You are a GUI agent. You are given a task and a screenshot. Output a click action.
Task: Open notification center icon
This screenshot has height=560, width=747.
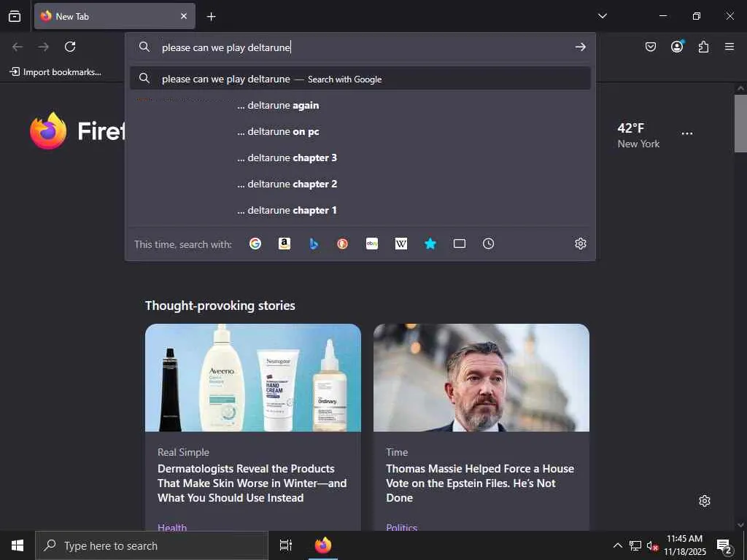pyautogui.click(x=724, y=546)
